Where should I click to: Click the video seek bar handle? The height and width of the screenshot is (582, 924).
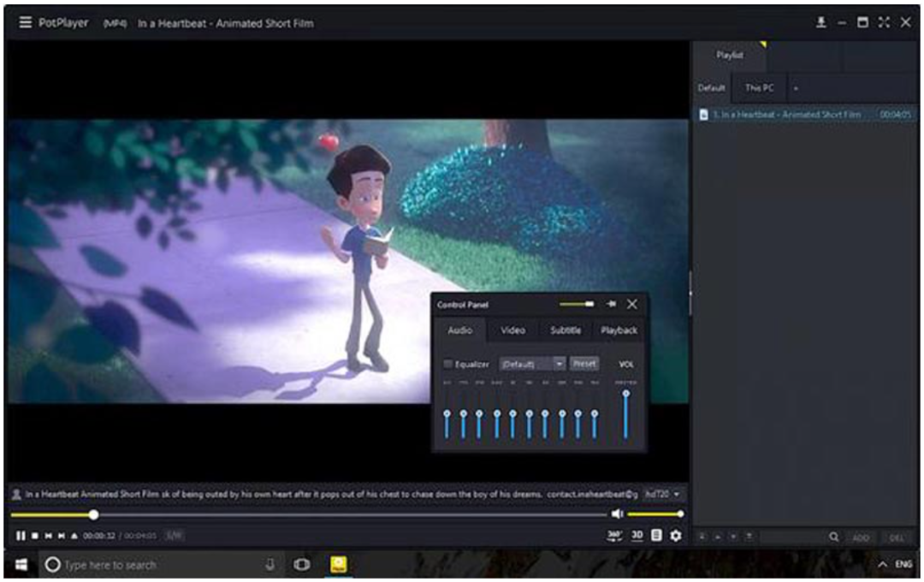click(93, 514)
